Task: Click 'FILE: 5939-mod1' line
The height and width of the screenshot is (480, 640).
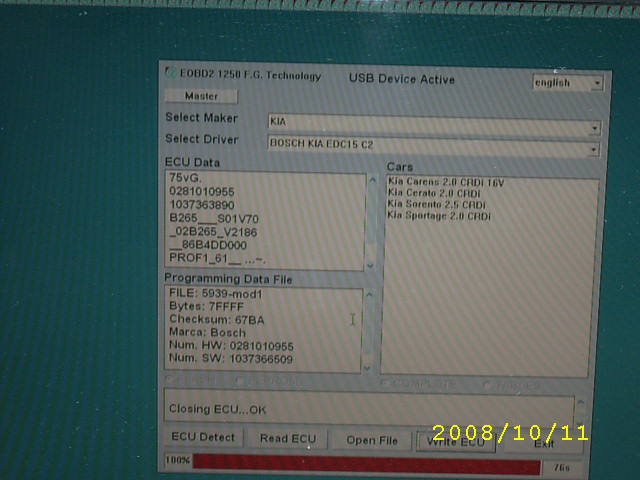Action: coord(216,294)
